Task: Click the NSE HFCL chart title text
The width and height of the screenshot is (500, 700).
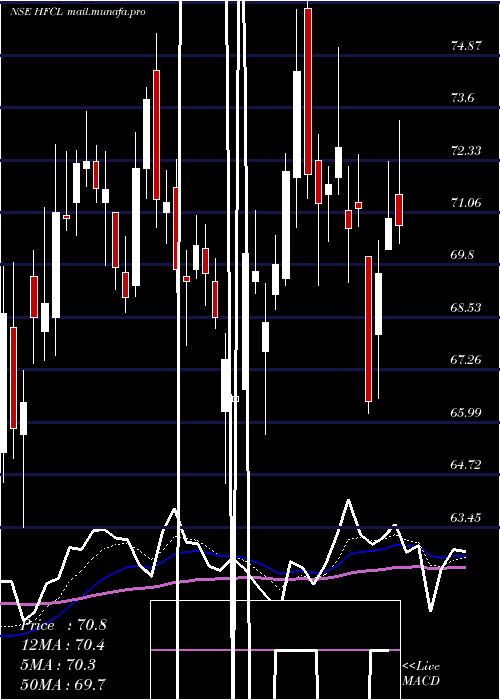Action: coord(78,12)
